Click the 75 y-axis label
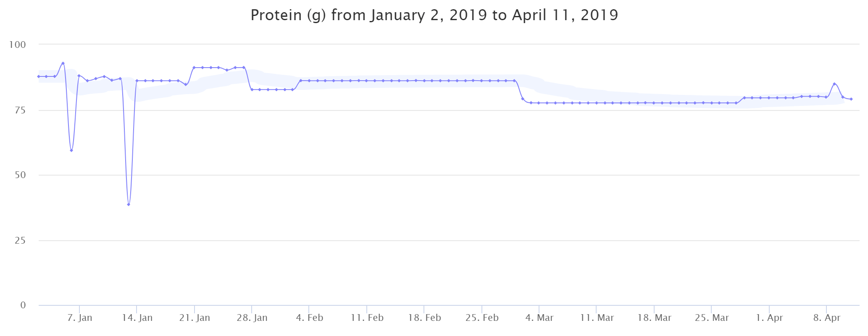This screenshot has width=868, height=336. (20, 110)
